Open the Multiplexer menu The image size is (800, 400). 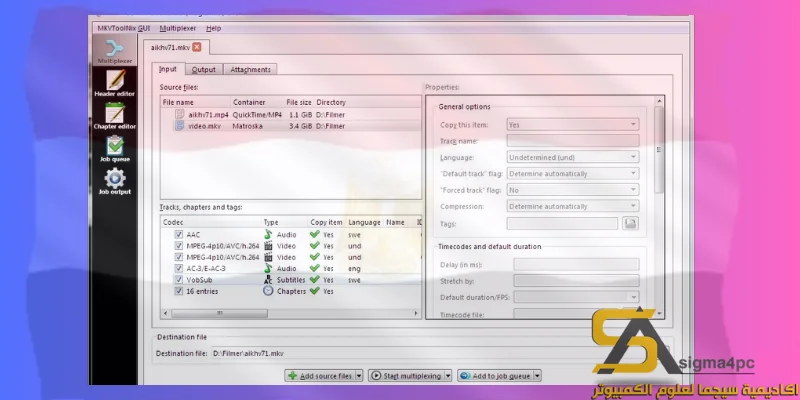[x=177, y=29]
